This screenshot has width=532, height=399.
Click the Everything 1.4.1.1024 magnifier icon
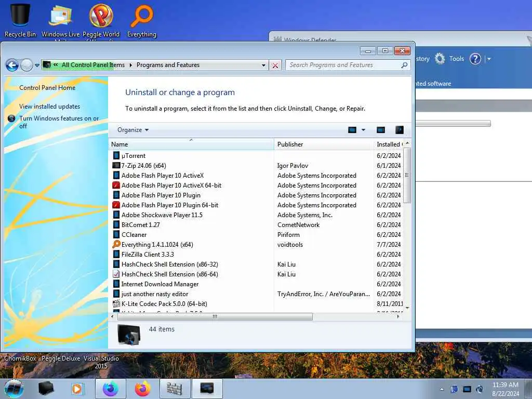pyautogui.click(x=116, y=244)
